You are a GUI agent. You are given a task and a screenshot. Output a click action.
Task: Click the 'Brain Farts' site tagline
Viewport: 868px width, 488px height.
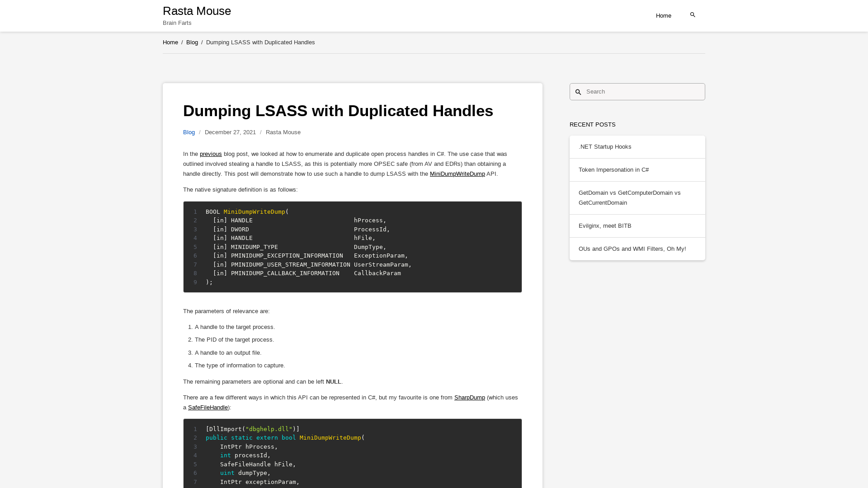[177, 23]
